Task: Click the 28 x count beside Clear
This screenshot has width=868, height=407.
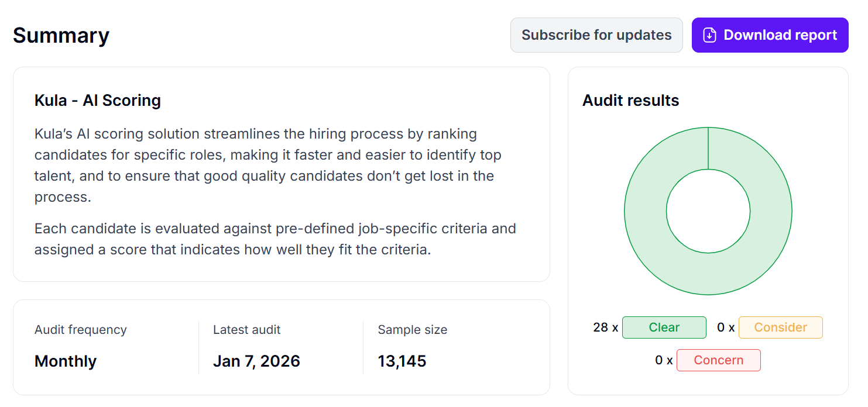Action: (605, 327)
